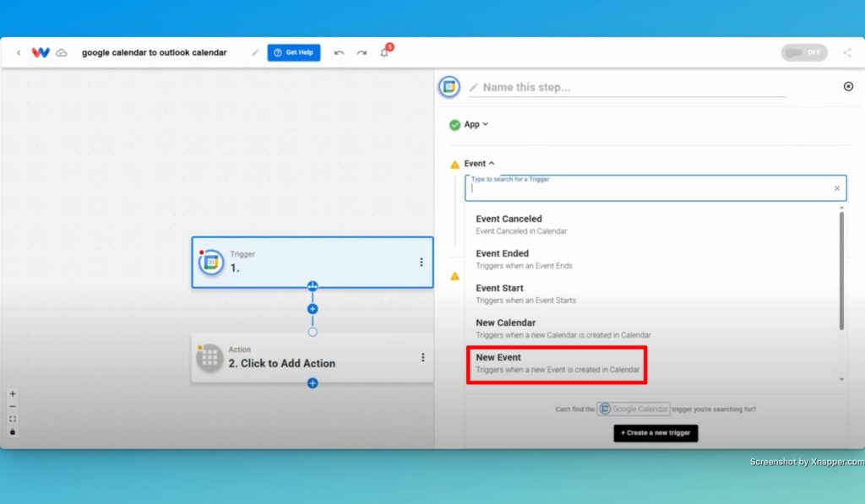Collapse the Event section
Image resolution: width=865 pixels, height=504 pixels.
pyautogui.click(x=479, y=163)
